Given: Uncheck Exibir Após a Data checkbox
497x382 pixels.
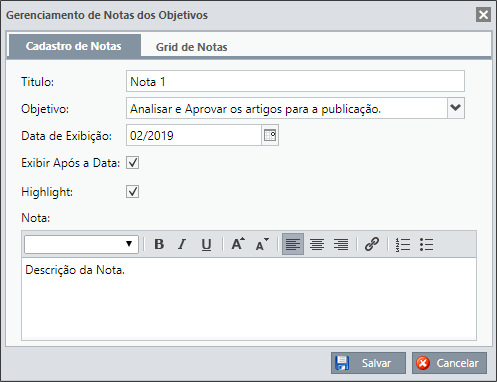Looking at the screenshot, I should click(132, 163).
